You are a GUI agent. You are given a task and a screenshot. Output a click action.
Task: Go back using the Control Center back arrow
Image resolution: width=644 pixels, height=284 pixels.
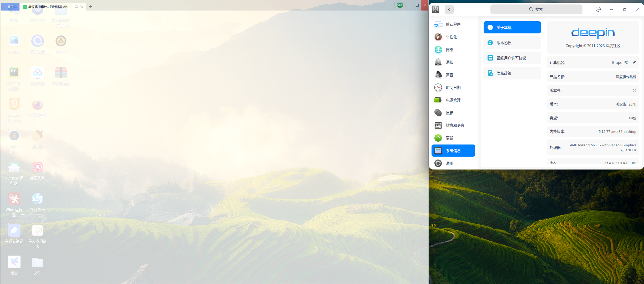(449, 9)
